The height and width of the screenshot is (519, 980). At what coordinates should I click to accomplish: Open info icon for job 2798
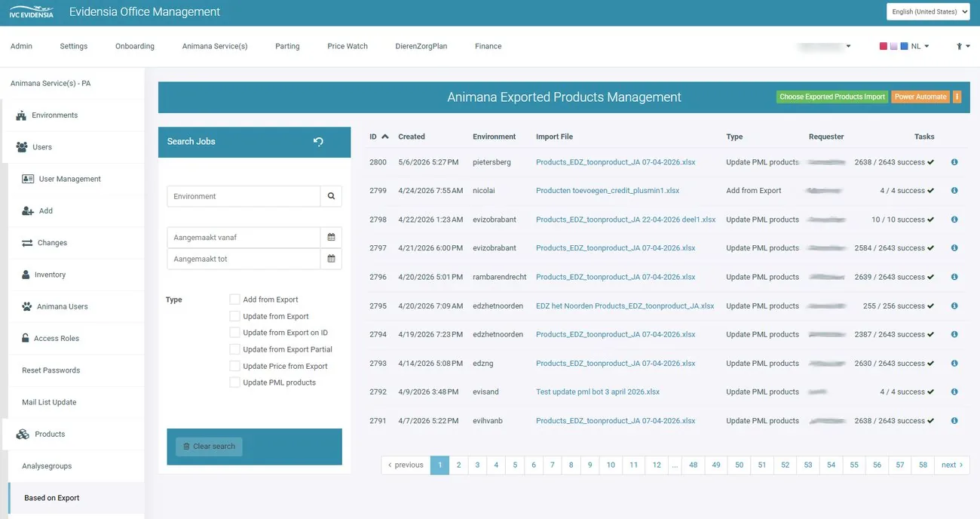tap(954, 220)
